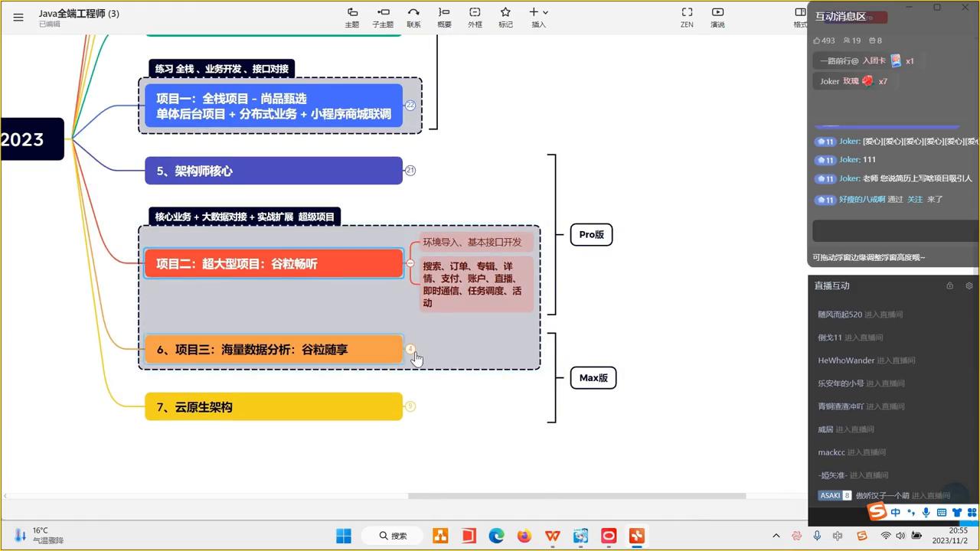
Task: Open the 插入 insert dropdown arrow
Action: tap(547, 12)
